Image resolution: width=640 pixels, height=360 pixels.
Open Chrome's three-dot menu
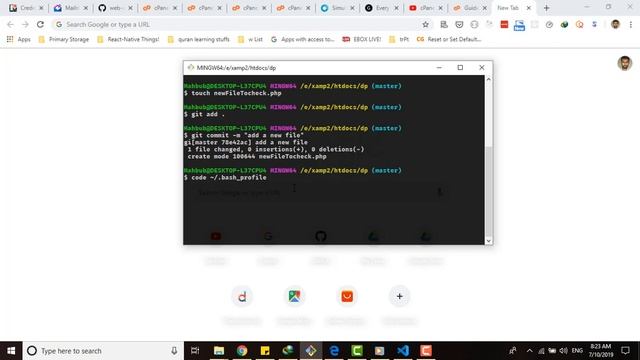(631, 24)
